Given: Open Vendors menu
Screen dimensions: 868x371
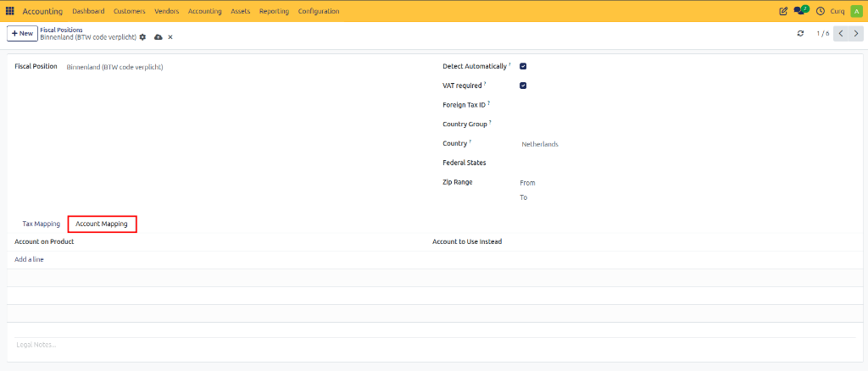Looking at the screenshot, I should click(167, 11).
